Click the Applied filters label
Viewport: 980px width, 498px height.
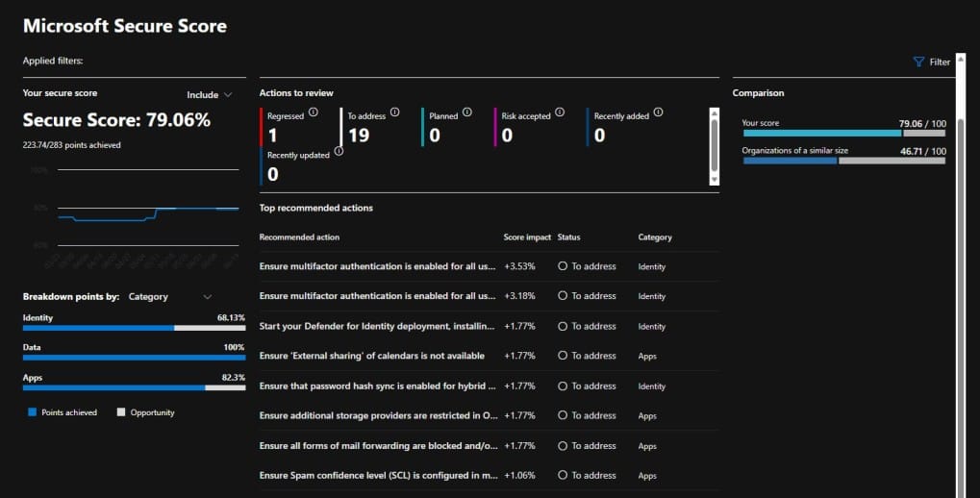click(x=53, y=61)
